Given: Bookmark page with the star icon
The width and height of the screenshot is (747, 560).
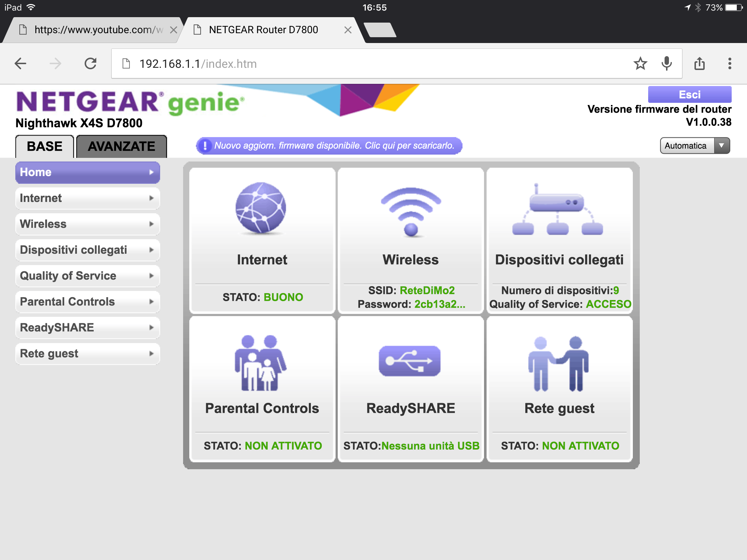Looking at the screenshot, I should (640, 63).
